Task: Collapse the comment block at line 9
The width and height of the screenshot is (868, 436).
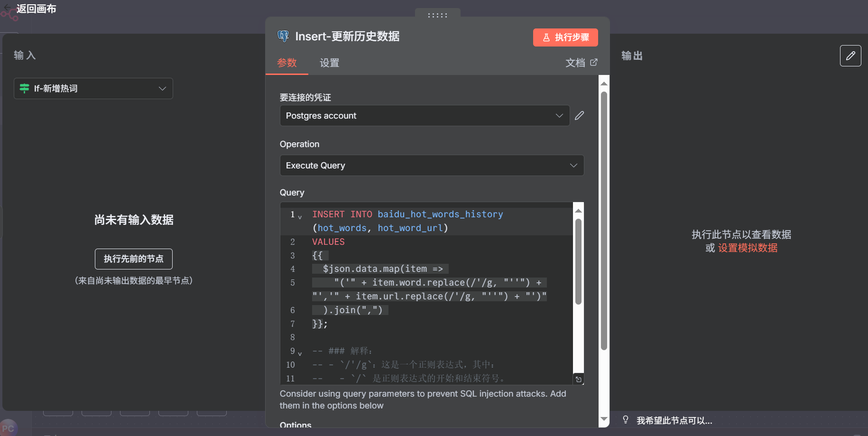Action: tap(300, 353)
